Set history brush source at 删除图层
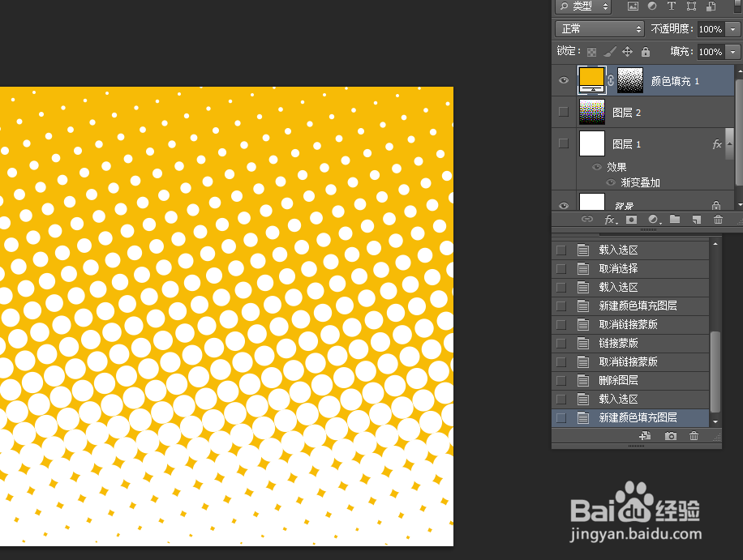The width and height of the screenshot is (743, 560). tap(561, 381)
